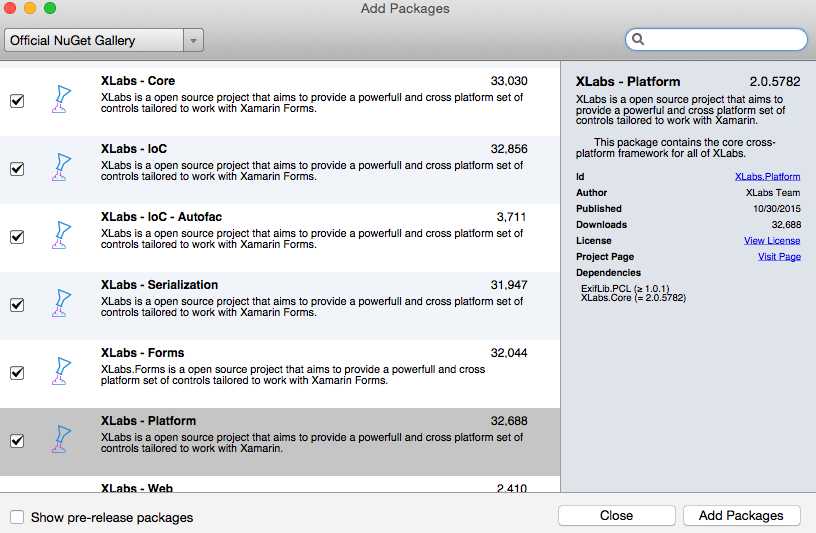
Task: Click the magnifier icon in search box
Action: (638, 39)
